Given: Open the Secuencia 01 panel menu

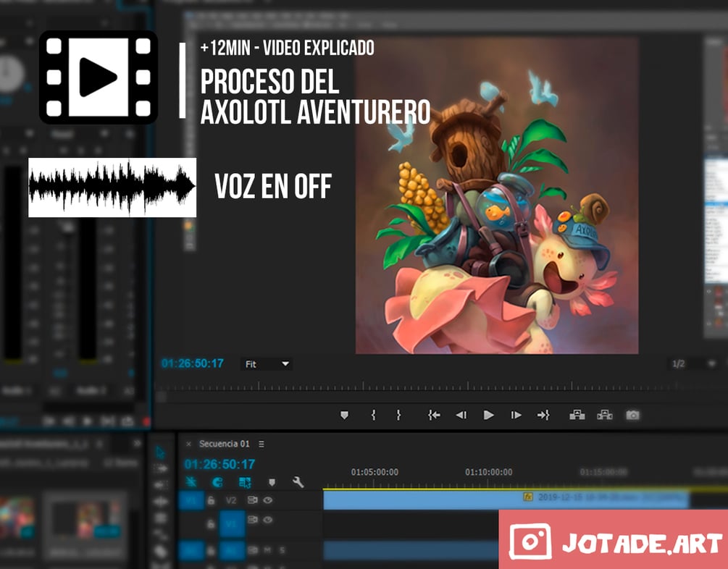Looking at the screenshot, I should (x=262, y=444).
